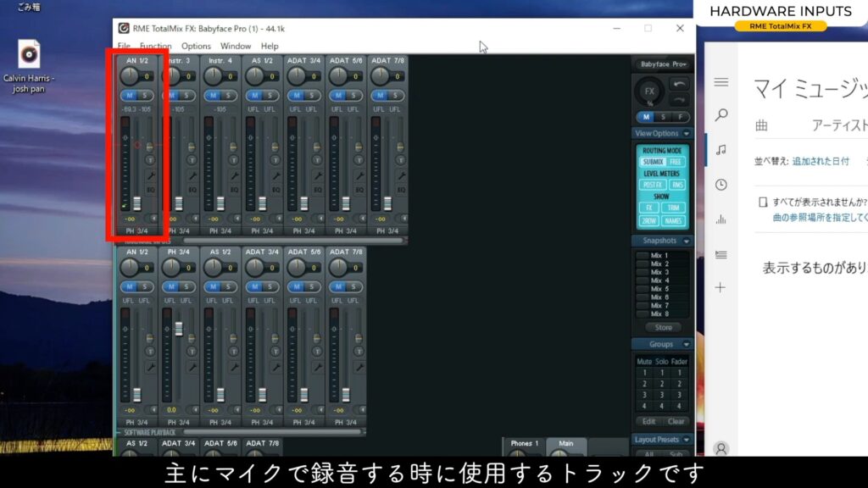868x488 pixels.
Task: Open the Babyface Pro device dropdown
Action: coord(663,64)
